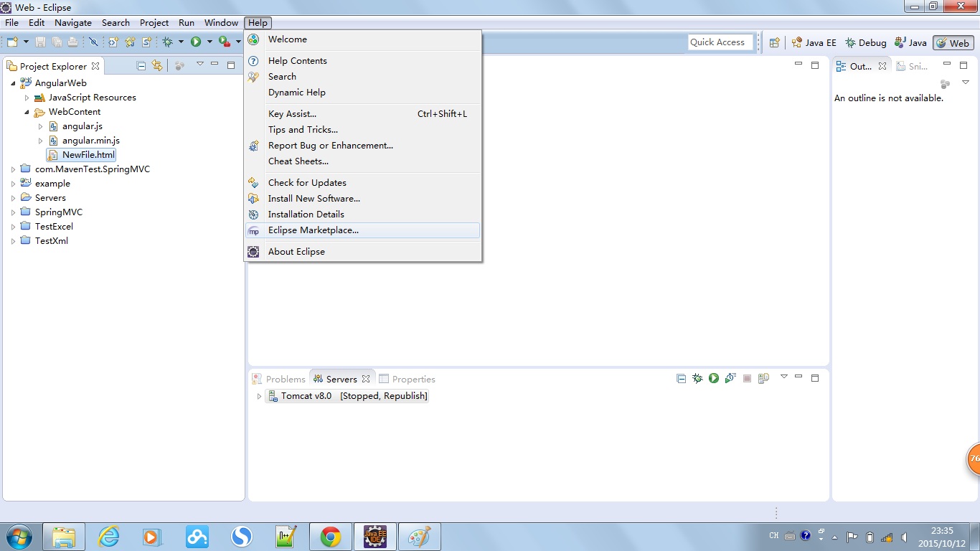Collapse All in Project Explorer
Image resolution: width=980 pixels, height=551 pixels.
point(141,65)
